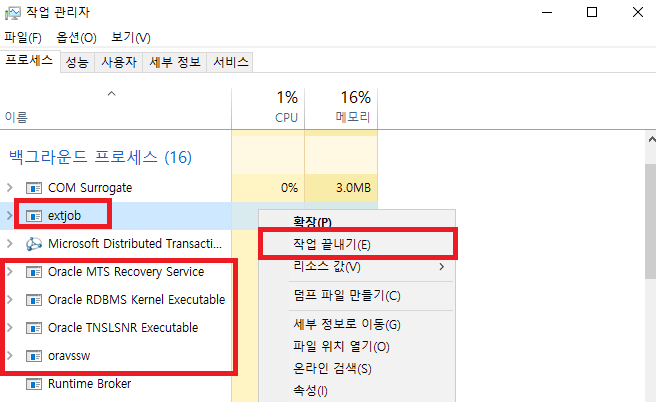Click the COM Surrogate process icon
Image resolution: width=656 pixels, height=402 pixels.
[34, 188]
